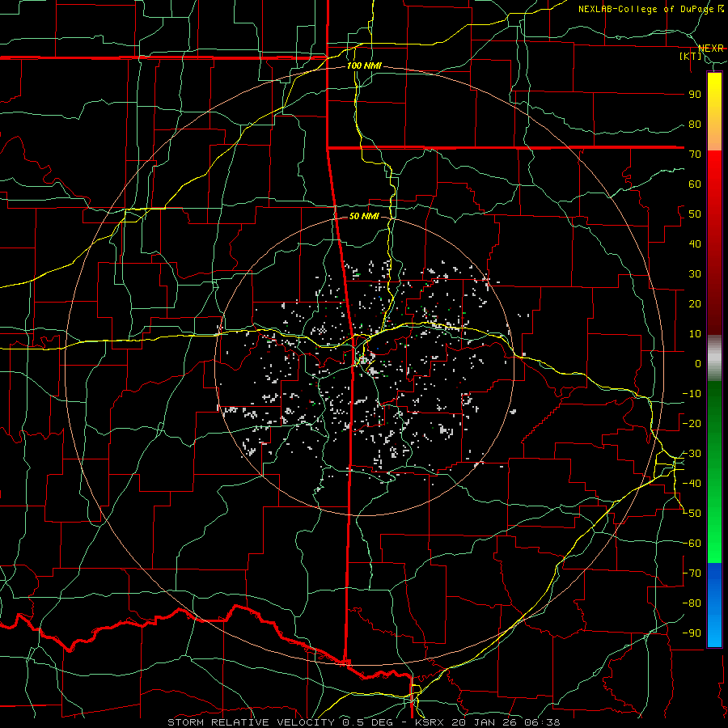The image size is (728, 728).
Task: Click the 30 value on velocity scale
Action: 695,274
